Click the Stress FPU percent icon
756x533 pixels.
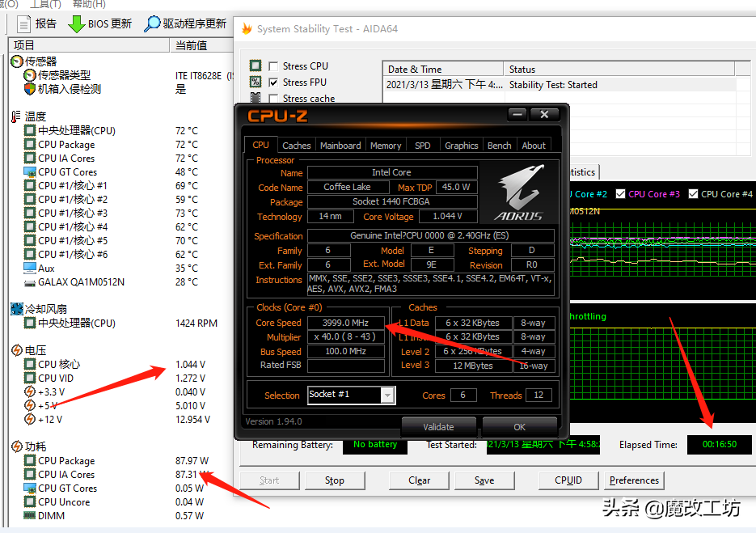click(256, 82)
